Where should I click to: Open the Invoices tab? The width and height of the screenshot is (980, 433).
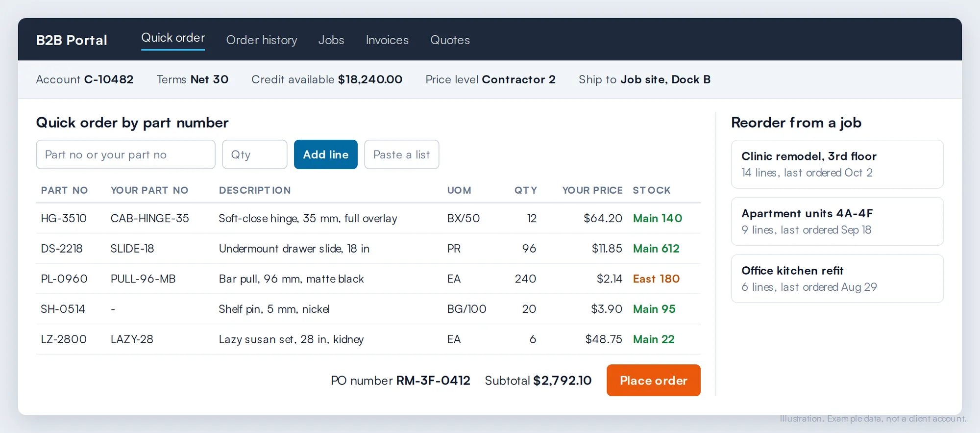tap(387, 40)
